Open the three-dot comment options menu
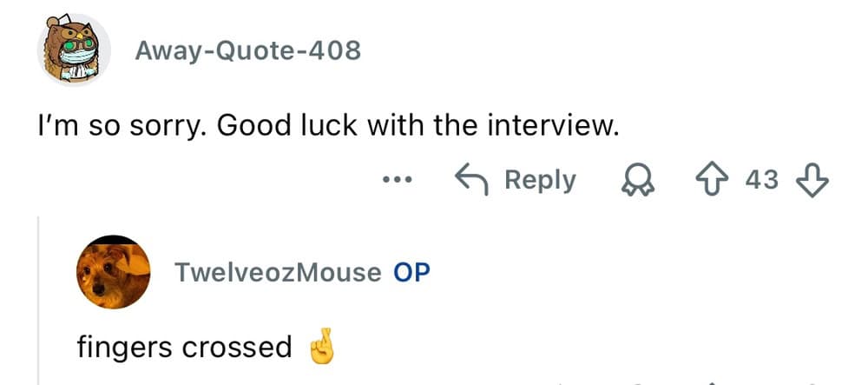 point(395,181)
